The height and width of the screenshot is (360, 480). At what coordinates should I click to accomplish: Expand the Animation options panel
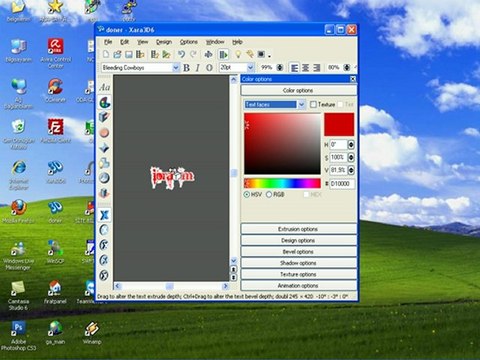(x=298, y=286)
